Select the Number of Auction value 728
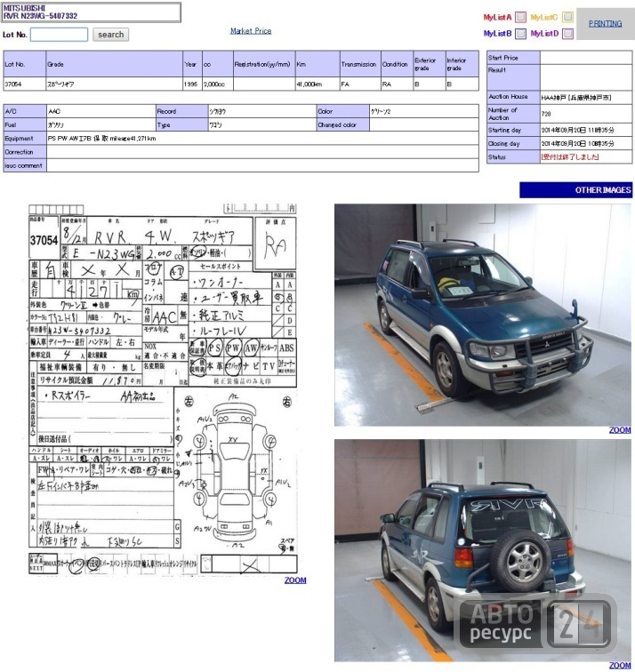 click(x=546, y=114)
